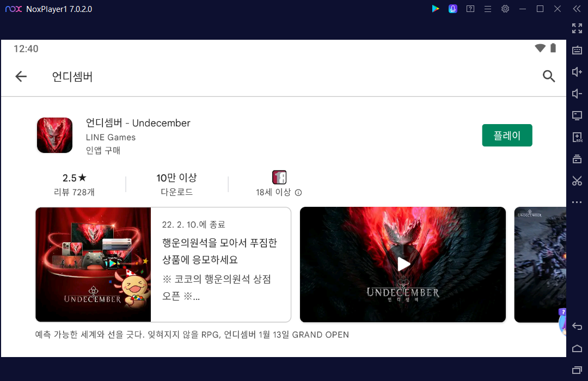Click the Nox logo in title bar
The height and width of the screenshot is (381, 588).
coord(14,9)
